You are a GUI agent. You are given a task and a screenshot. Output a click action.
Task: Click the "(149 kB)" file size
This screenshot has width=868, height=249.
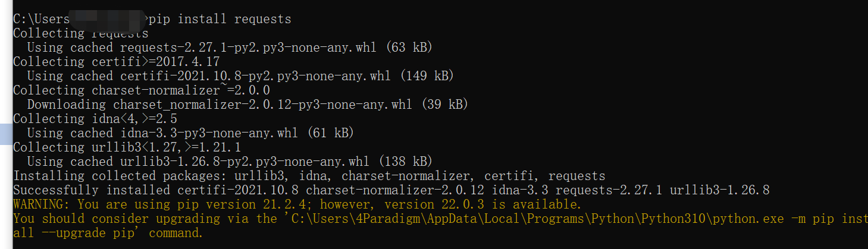(426, 76)
